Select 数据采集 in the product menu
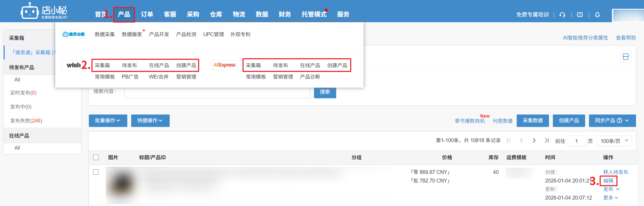Image resolution: width=644 pixels, height=206 pixels. (x=105, y=34)
